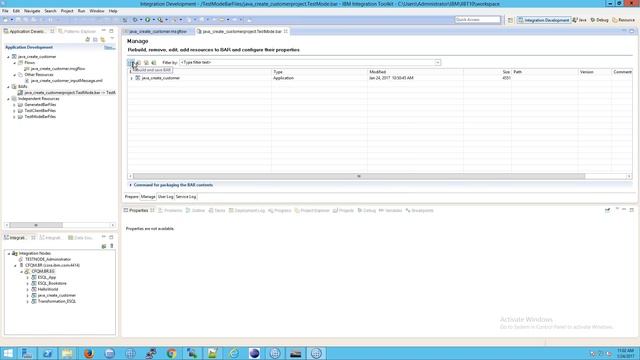Open the Problems view tab

pos(170,211)
